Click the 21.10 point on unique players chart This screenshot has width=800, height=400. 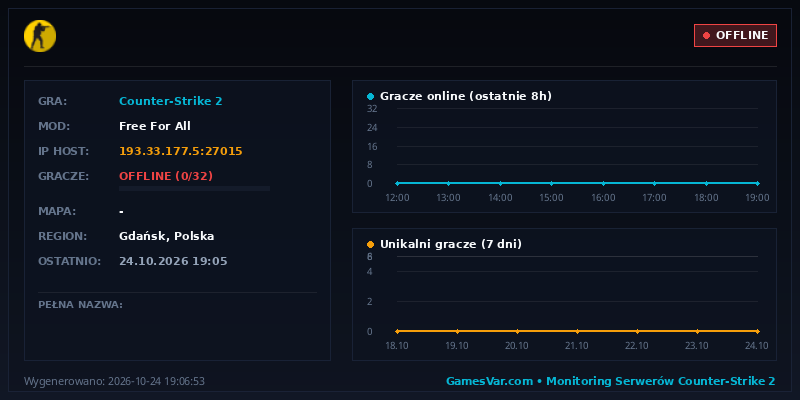point(577,331)
